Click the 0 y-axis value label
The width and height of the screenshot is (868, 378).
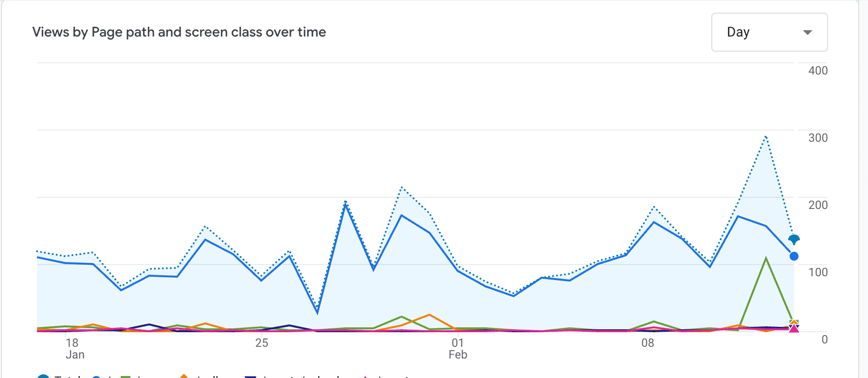824,340
